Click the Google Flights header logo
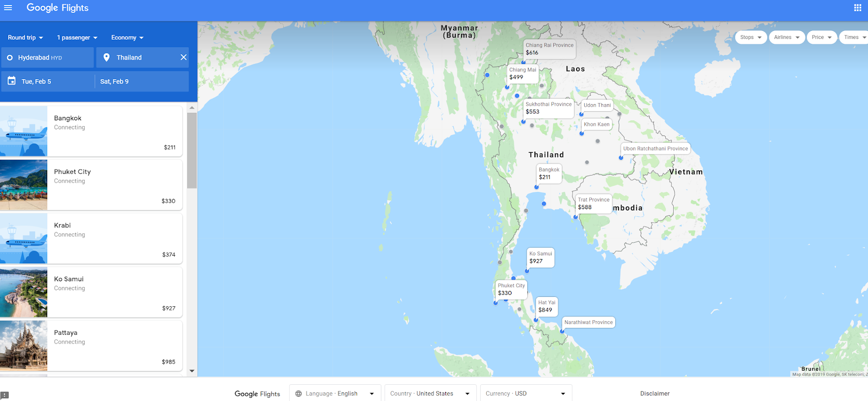Image resolution: width=868 pixels, height=401 pixels. click(58, 8)
